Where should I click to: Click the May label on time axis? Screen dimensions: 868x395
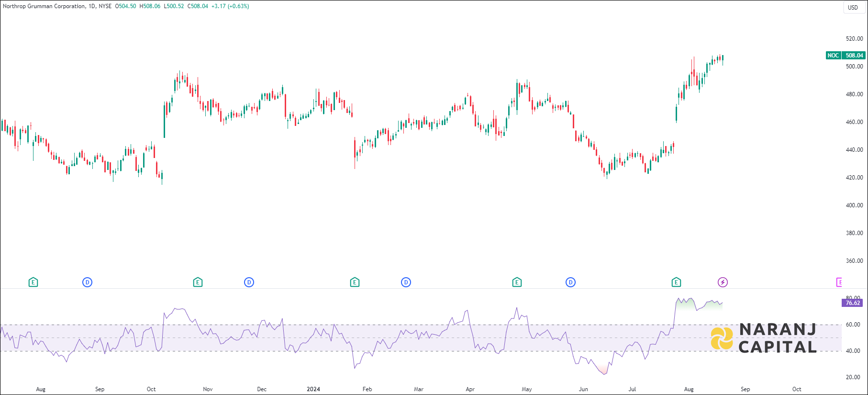[527, 389]
